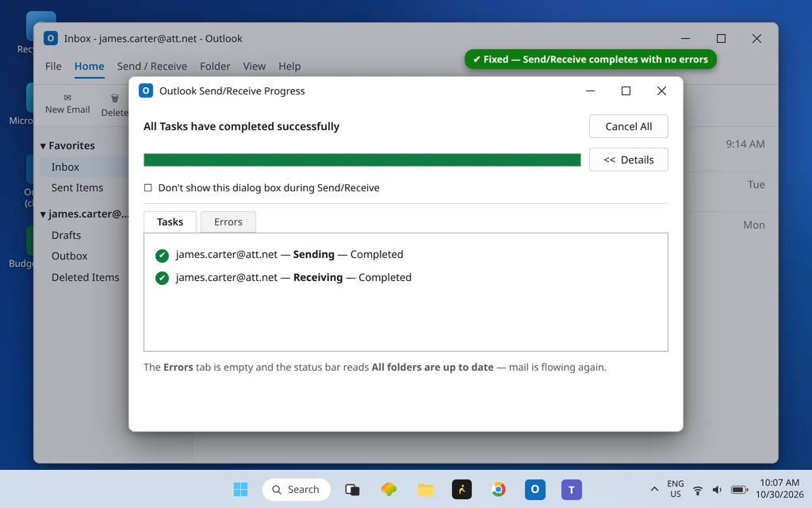Close the Send/Receive Progress dialog

point(661,90)
